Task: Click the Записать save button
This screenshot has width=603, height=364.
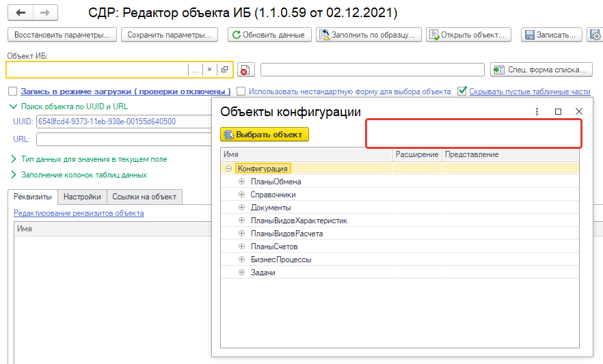Action: pos(552,35)
